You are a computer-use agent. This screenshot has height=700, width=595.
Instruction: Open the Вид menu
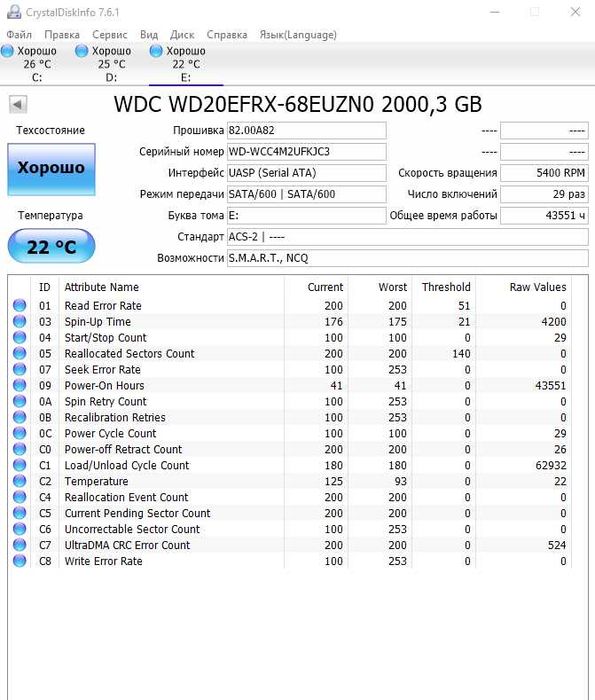tap(149, 35)
